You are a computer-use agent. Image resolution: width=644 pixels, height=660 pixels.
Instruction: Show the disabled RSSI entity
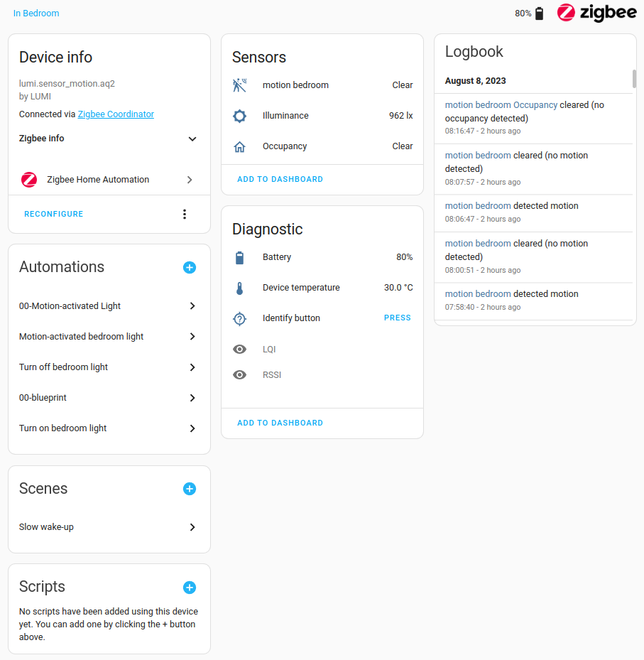pyautogui.click(x=239, y=374)
